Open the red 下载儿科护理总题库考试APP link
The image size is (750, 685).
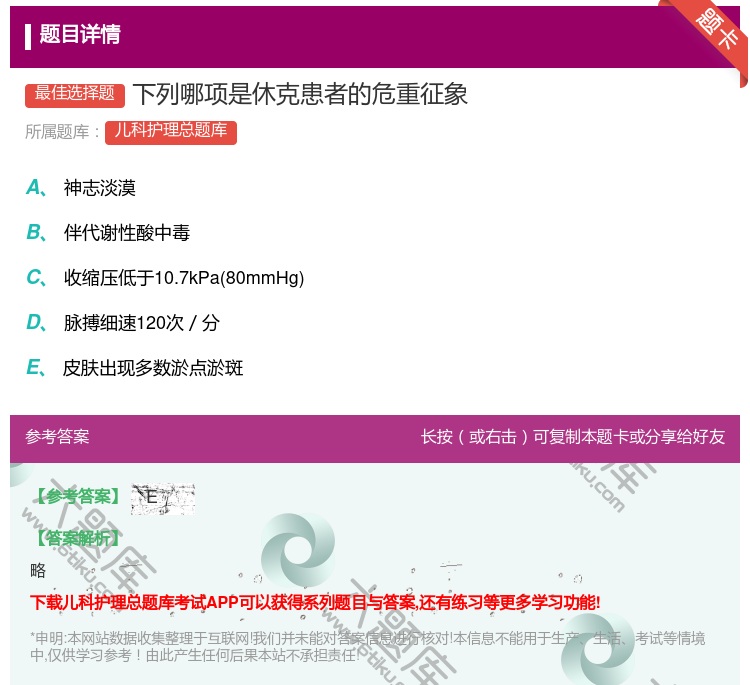pyautogui.click(x=315, y=602)
